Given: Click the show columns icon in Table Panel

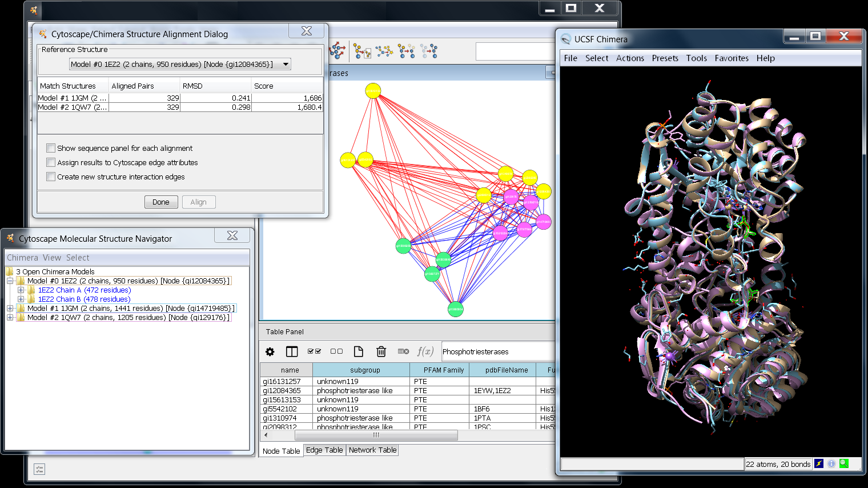Looking at the screenshot, I should (x=292, y=351).
